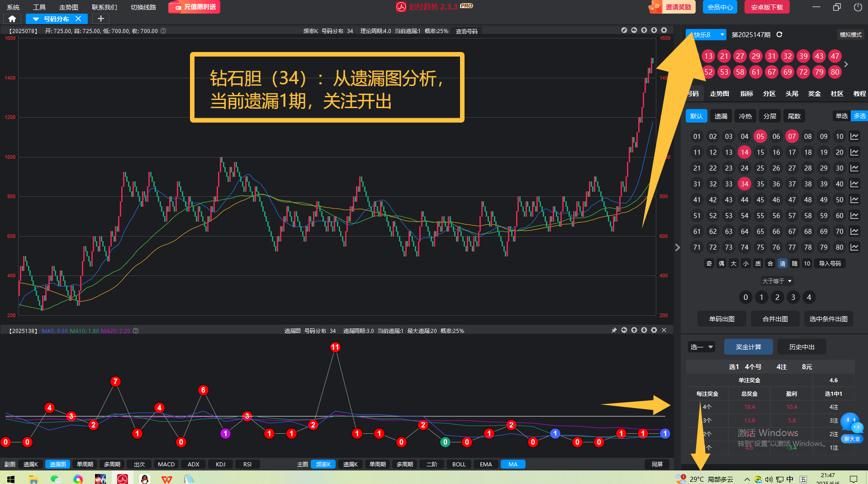
Task: Open the 工具 menu
Action: click(x=39, y=7)
